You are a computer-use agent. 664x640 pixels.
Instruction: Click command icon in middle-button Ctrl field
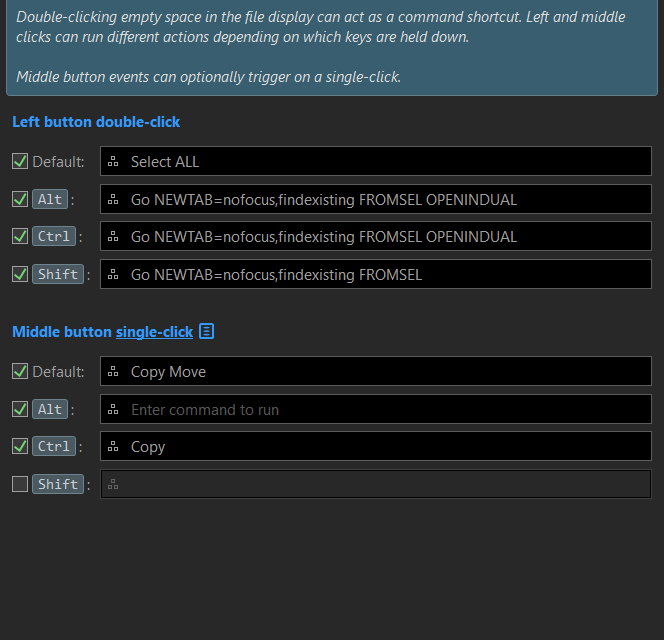(114, 447)
